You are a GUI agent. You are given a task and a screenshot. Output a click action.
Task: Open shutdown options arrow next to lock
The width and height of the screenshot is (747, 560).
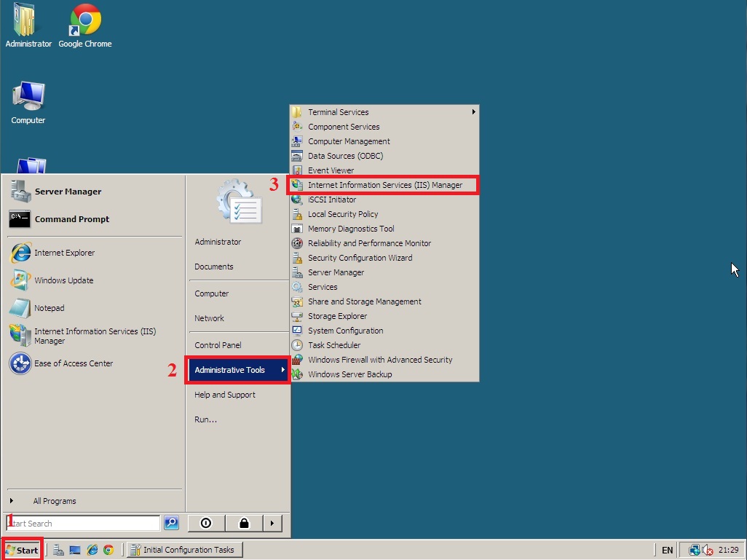(272, 523)
